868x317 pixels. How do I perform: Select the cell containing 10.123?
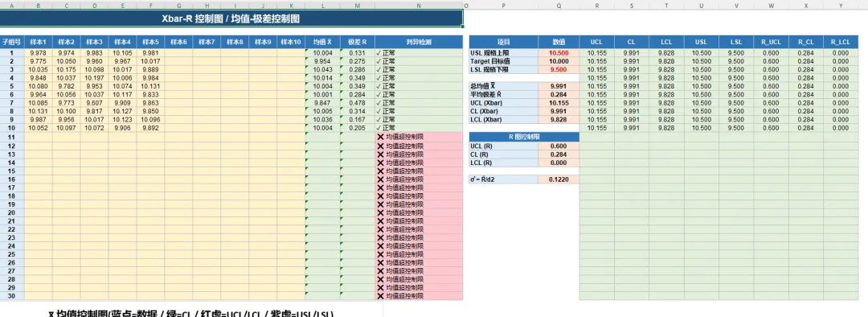[122, 120]
